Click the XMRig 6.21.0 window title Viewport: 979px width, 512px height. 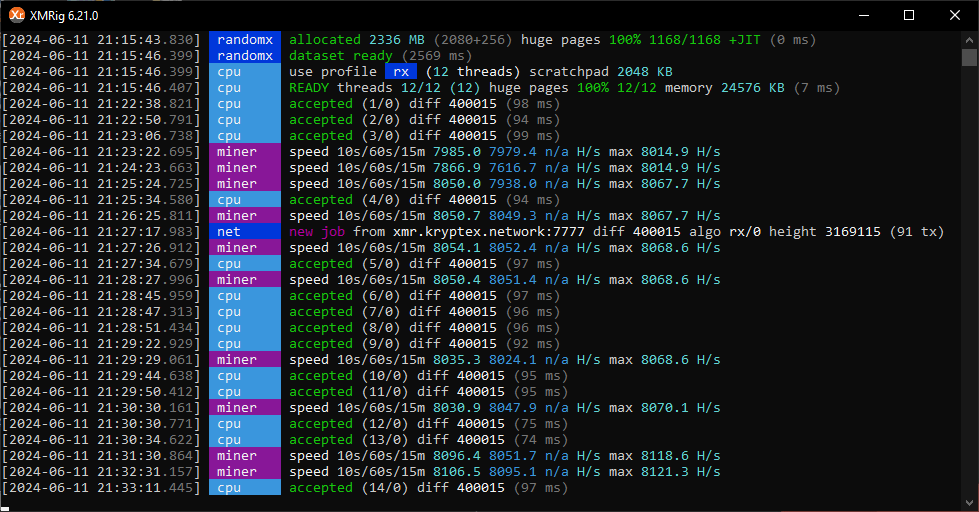[x=64, y=16]
